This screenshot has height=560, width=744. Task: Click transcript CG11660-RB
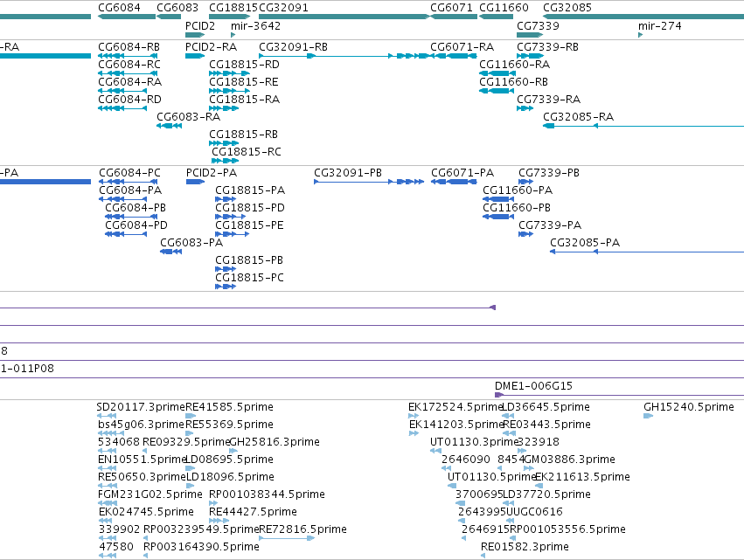click(513, 82)
